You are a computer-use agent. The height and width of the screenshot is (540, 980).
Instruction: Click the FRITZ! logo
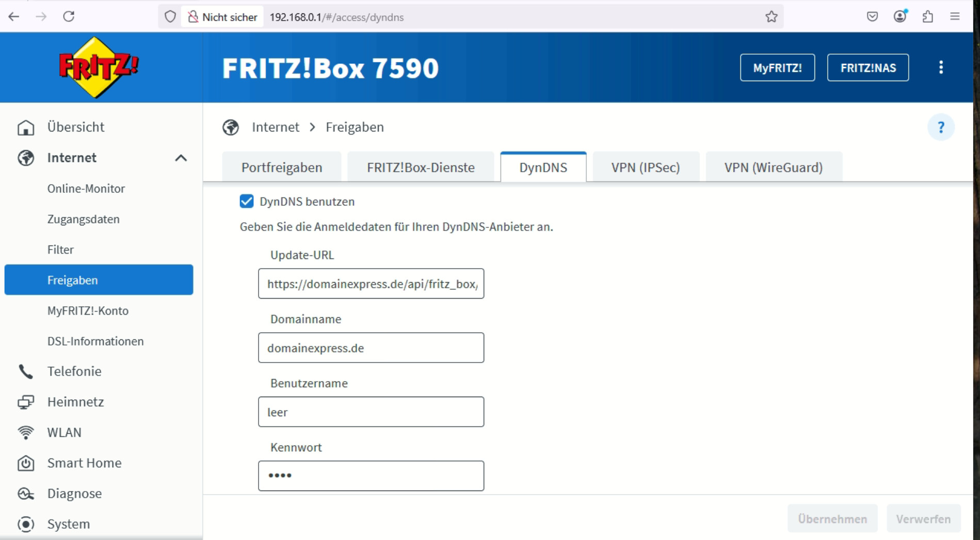click(99, 67)
